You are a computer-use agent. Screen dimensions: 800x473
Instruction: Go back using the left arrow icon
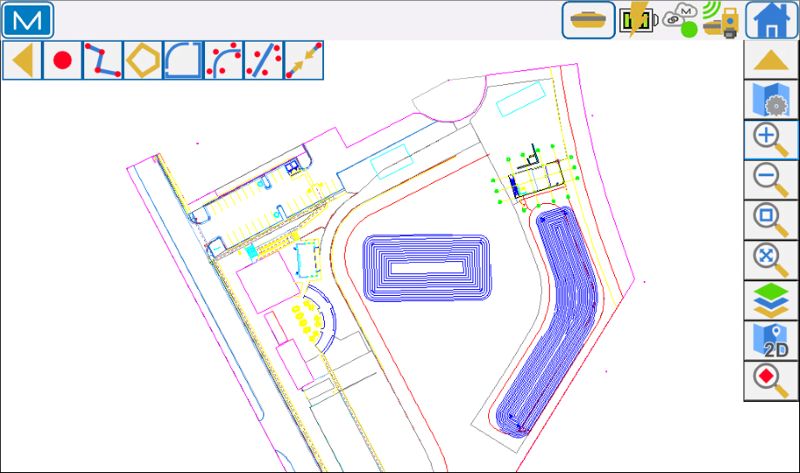(22, 60)
